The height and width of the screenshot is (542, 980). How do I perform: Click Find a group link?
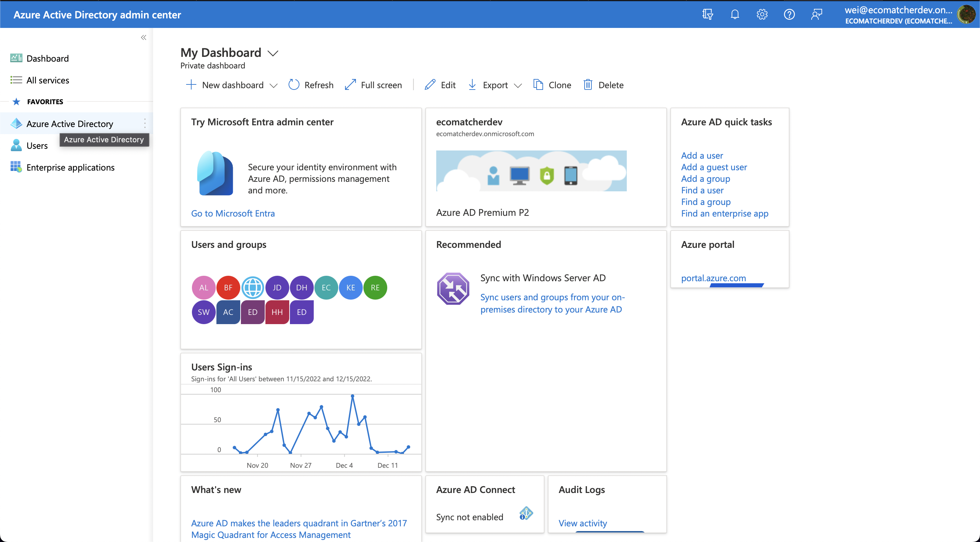(706, 202)
